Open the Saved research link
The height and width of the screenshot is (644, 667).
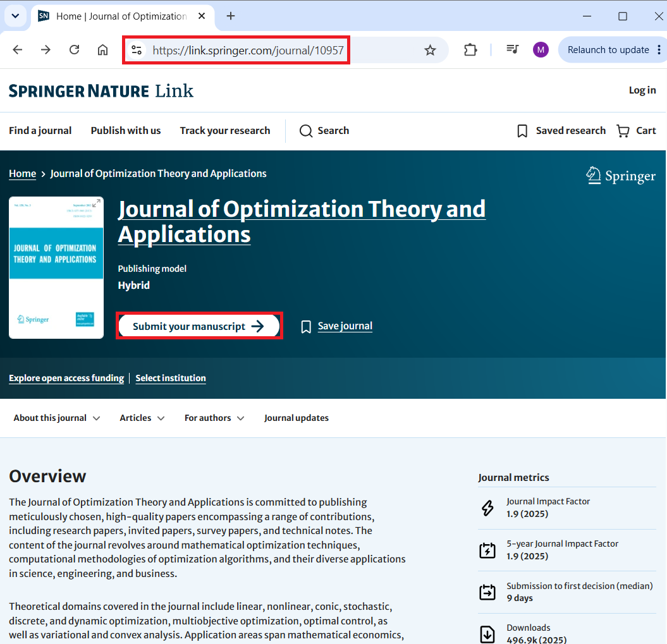(x=570, y=131)
